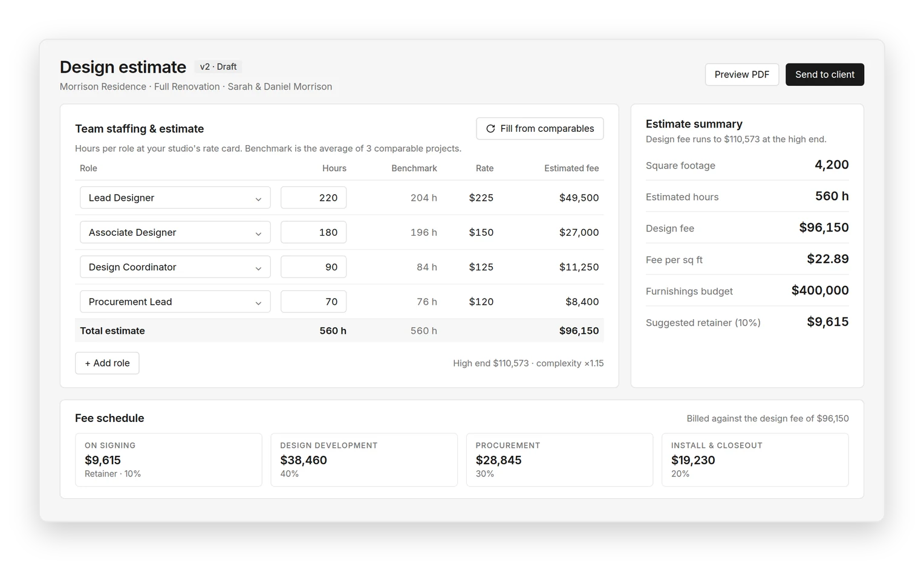This screenshot has height=561, width=924.
Task: Click the Hours column header
Action: click(334, 169)
